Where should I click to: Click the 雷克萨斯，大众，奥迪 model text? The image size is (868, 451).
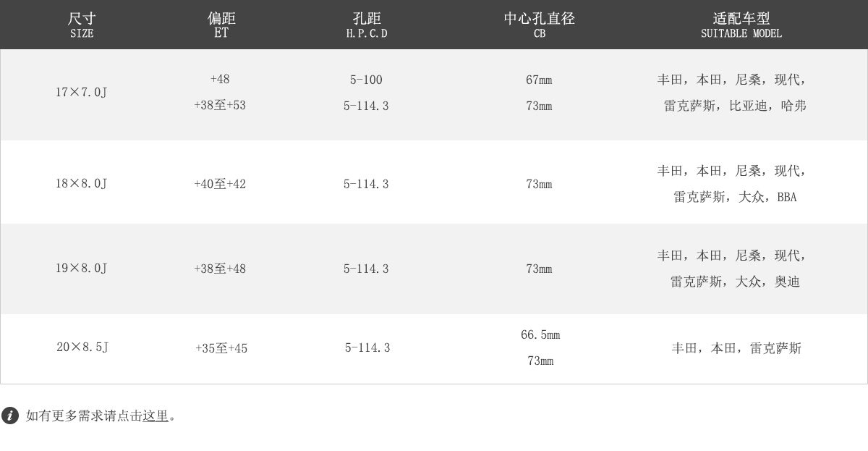point(735,282)
